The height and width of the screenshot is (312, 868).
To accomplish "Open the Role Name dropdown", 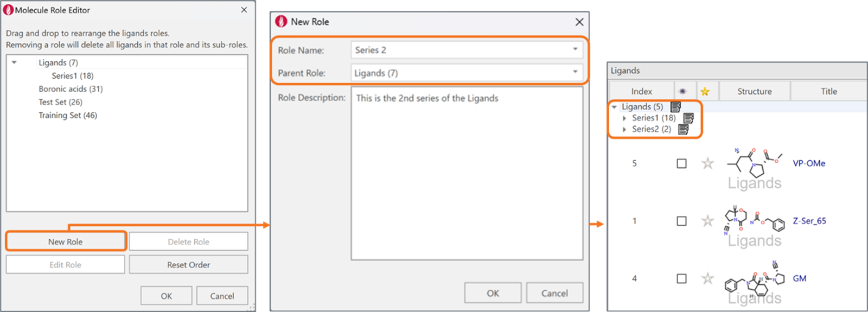I will tap(575, 49).
